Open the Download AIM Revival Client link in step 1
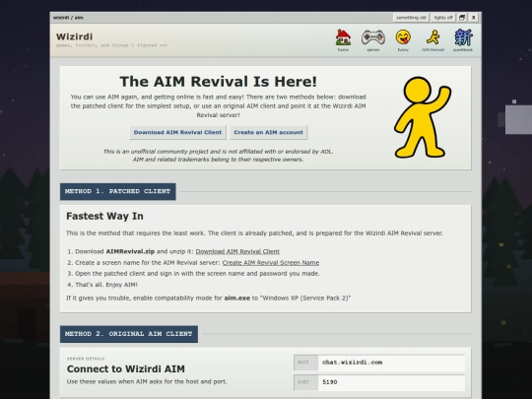 tap(237, 251)
